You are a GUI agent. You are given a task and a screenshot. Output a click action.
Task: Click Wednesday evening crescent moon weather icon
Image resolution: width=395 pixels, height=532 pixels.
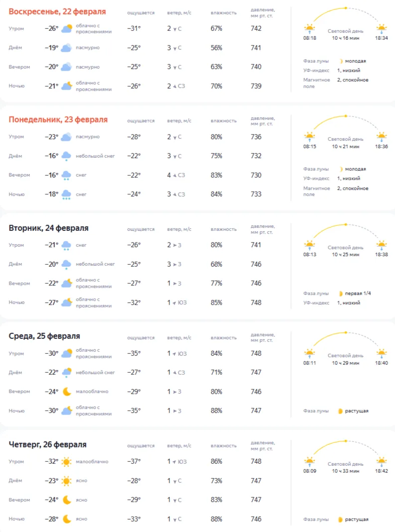pyautogui.click(x=67, y=392)
